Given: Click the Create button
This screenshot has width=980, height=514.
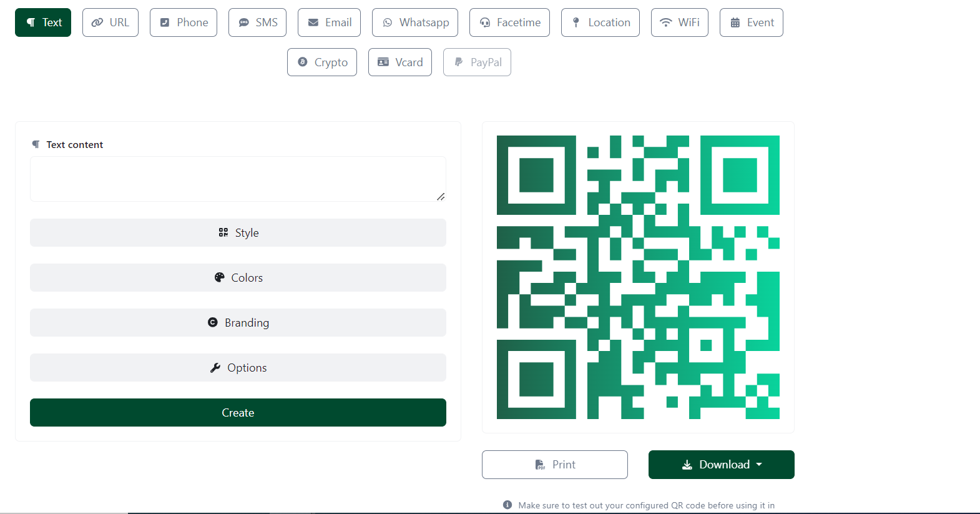Looking at the screenshot, I should [238, 412].
